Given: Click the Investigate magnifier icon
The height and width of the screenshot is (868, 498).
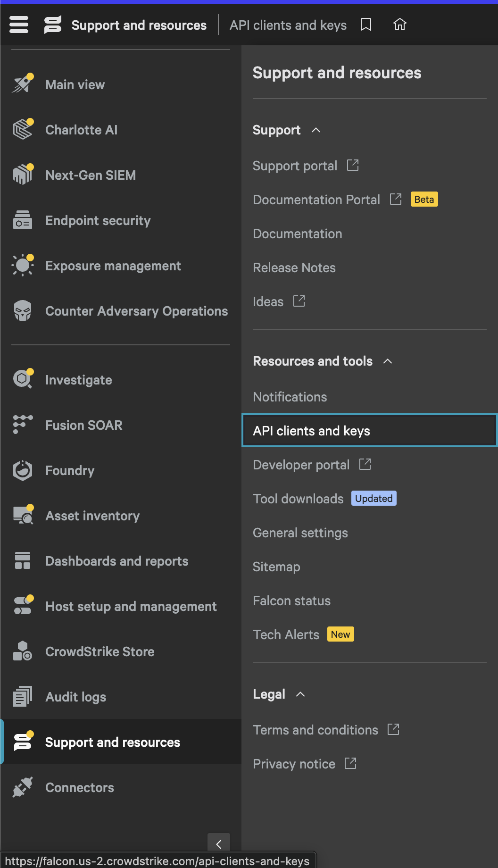Looking at the screenshot, I should [23, 379].
